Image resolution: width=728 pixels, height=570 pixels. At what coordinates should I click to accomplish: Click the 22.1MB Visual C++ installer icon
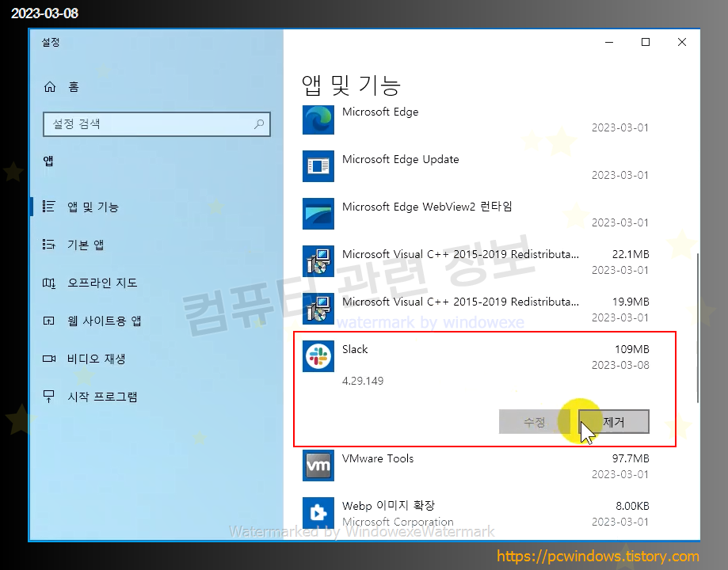tap(318, 261)
